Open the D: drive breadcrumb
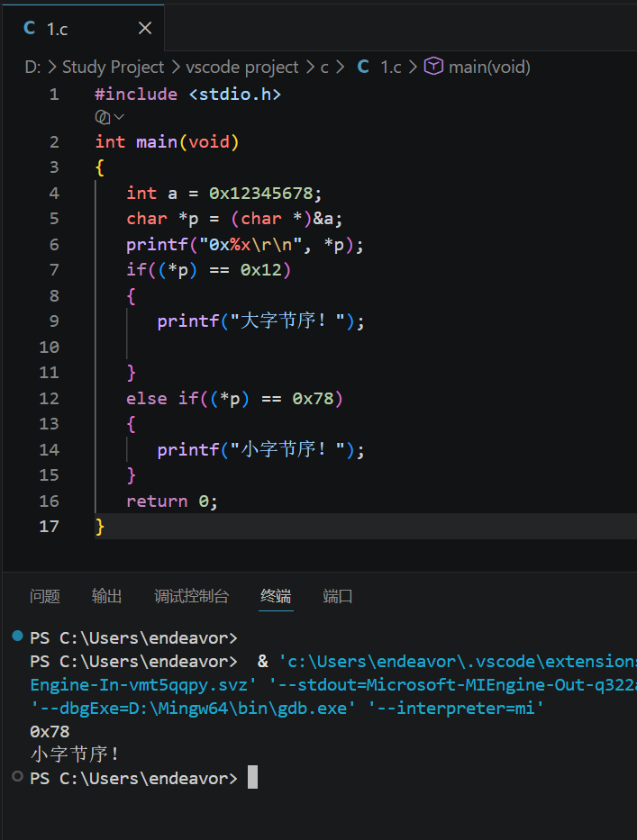 32,67
